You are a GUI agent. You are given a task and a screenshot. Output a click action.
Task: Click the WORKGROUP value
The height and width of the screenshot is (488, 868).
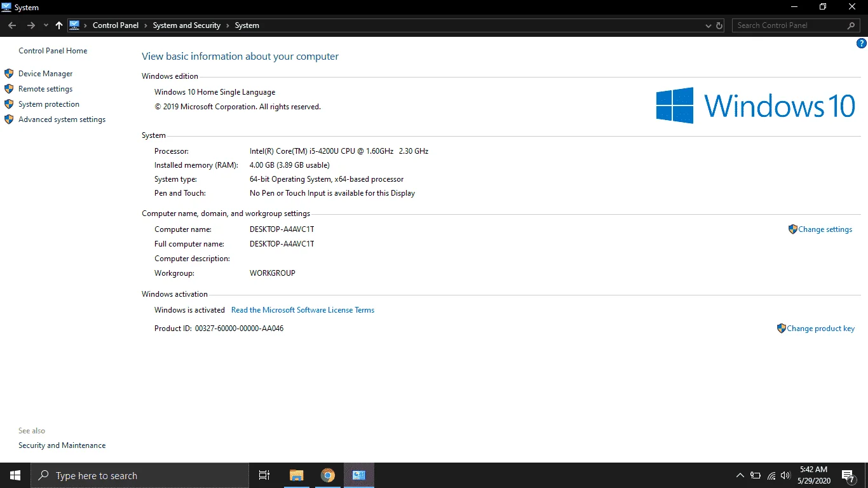tap(273, 273)
